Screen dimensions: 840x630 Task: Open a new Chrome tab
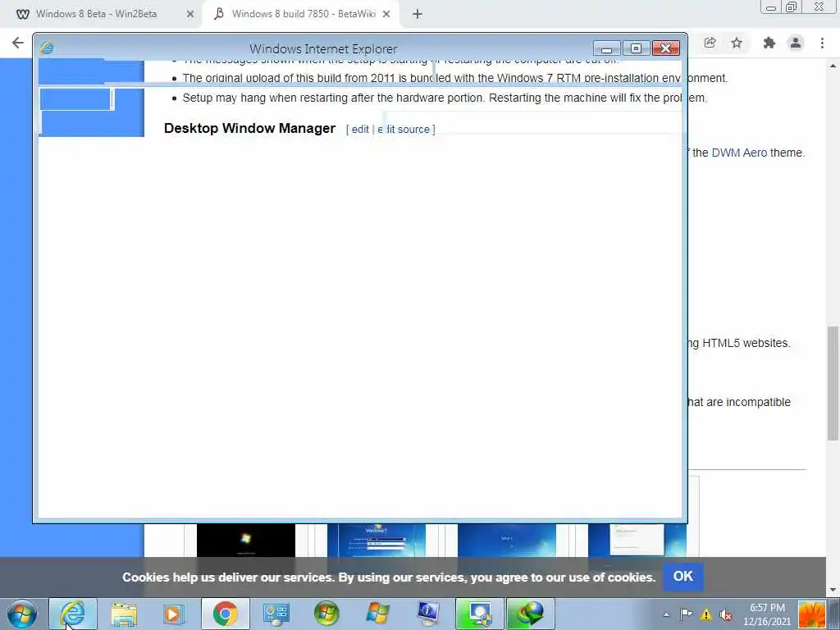(418, 14)
